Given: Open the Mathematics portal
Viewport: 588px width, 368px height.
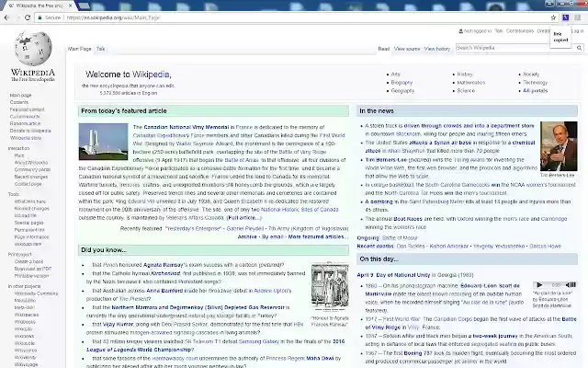Looking at the screenshot, I should pos(471,83).
